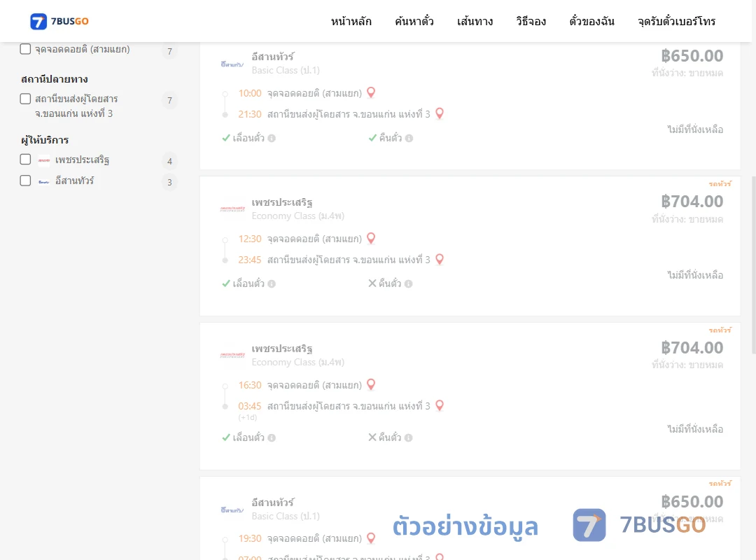Click Economy Class (ม.4พ) on 12:30 trip
Screen dimensions: 756x560
(x=298, y=216)
